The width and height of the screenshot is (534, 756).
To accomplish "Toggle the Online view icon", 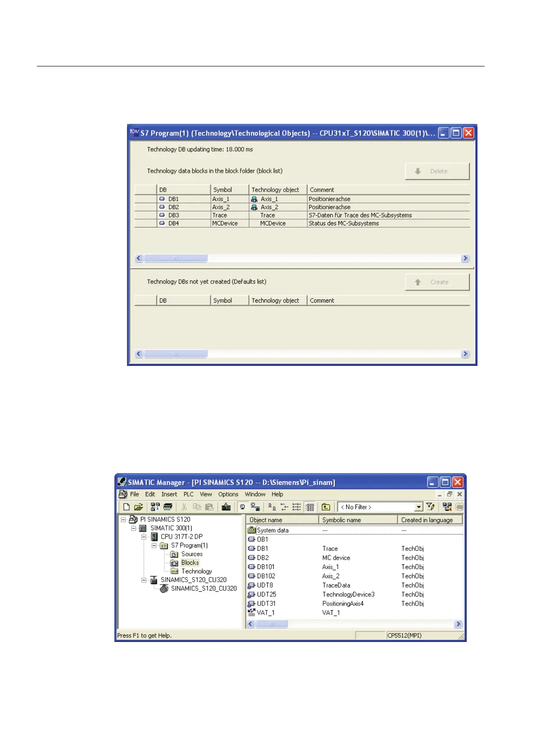I will [255, 507].
